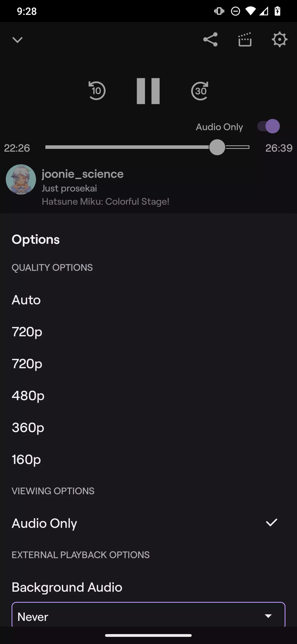The width and height of the screenshot is (297, 644).
Task: Open the create clip icon
Action: (245, 40)
